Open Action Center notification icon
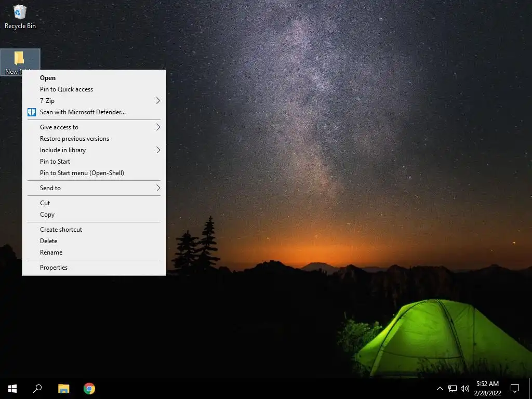The height and width of the screenshot is (399, 532). tap(515, 389)
